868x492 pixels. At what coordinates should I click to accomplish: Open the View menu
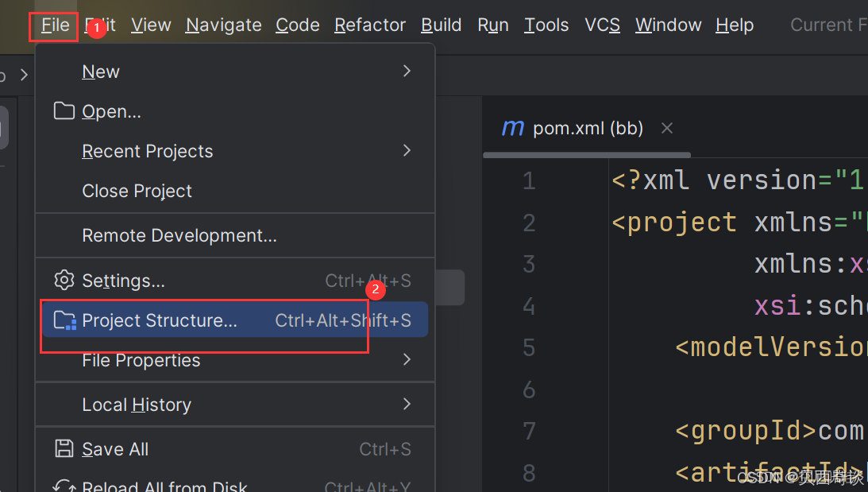click(x=151, y=25)
